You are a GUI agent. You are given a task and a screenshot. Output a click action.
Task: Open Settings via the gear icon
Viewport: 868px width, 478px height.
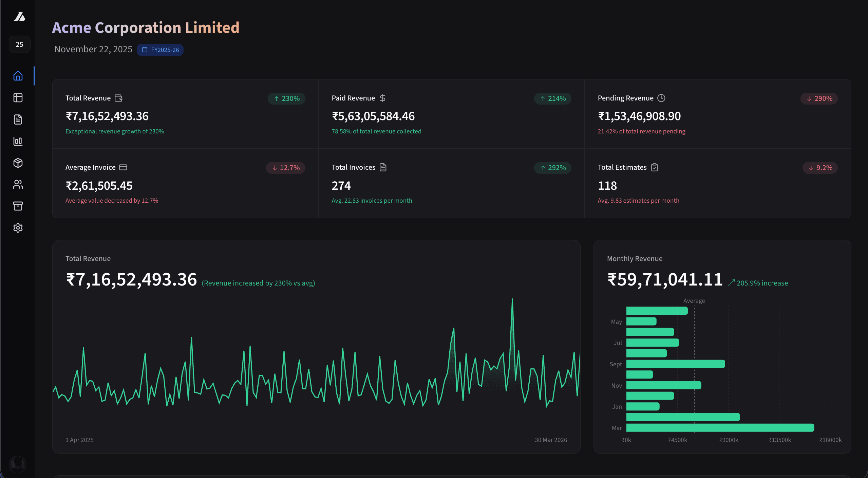point(18,228)
